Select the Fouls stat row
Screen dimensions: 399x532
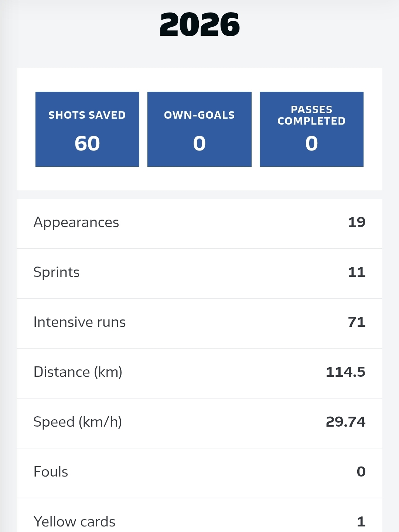click(199, 472)
